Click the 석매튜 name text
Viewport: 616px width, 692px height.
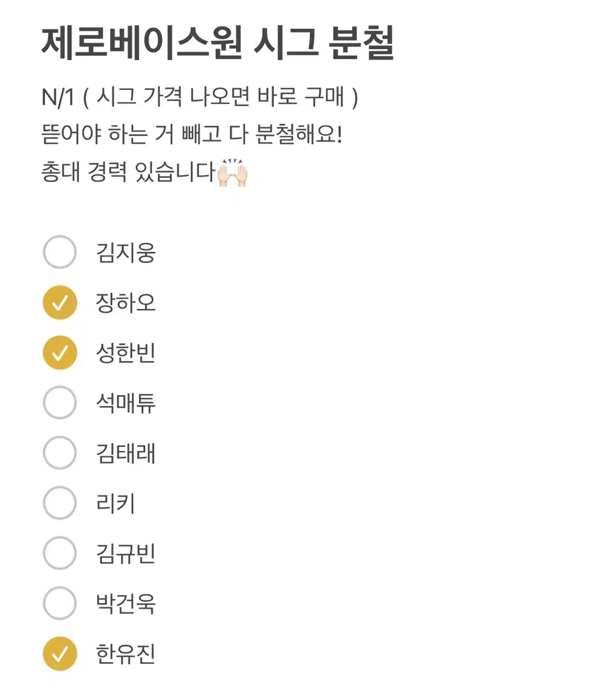(126, 403)
